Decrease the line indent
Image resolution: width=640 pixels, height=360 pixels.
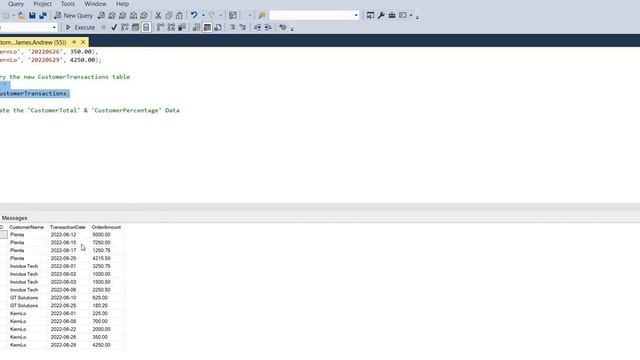click(x=257, y=27)
